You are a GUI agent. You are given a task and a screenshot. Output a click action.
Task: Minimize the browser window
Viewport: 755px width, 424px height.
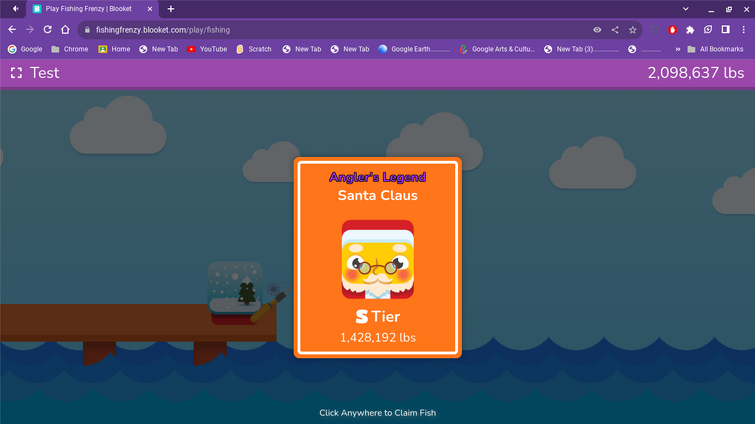(x=711, y=9)
